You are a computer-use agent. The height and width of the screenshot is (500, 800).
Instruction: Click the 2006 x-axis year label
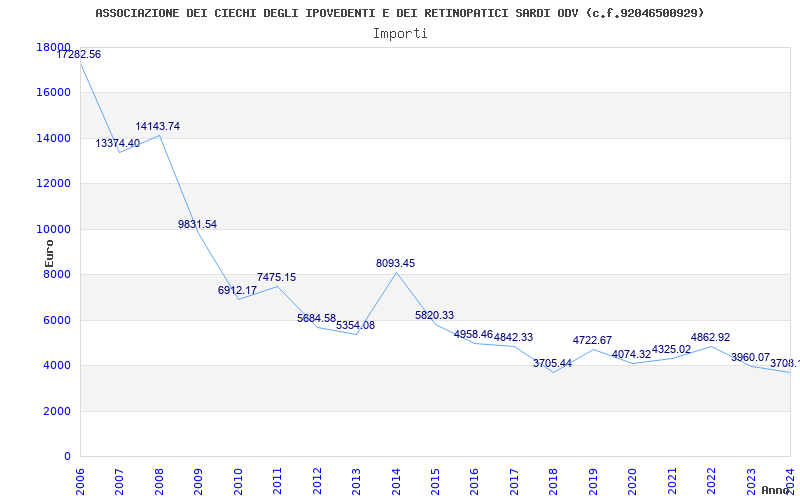pyautogui.click(x=80, y=481)
